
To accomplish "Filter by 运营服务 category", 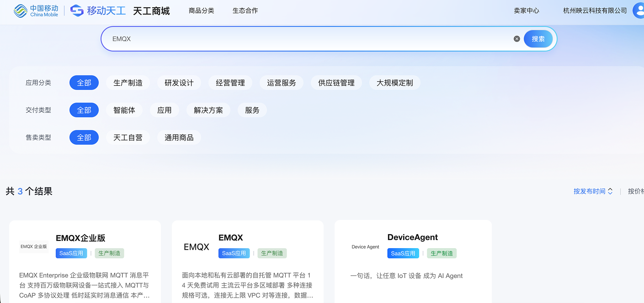I will click(x=282, y=83).
